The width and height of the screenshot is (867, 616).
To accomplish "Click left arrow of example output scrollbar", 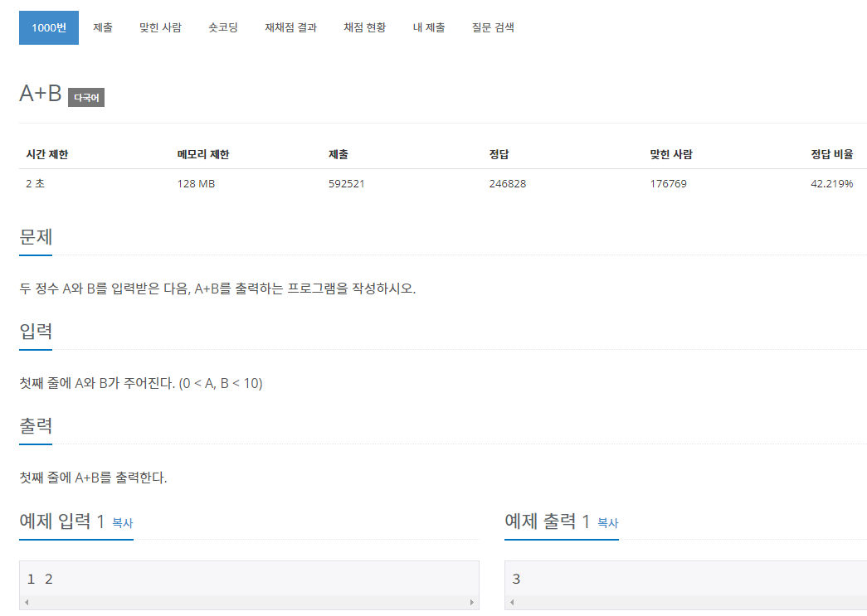I will 512,602.
